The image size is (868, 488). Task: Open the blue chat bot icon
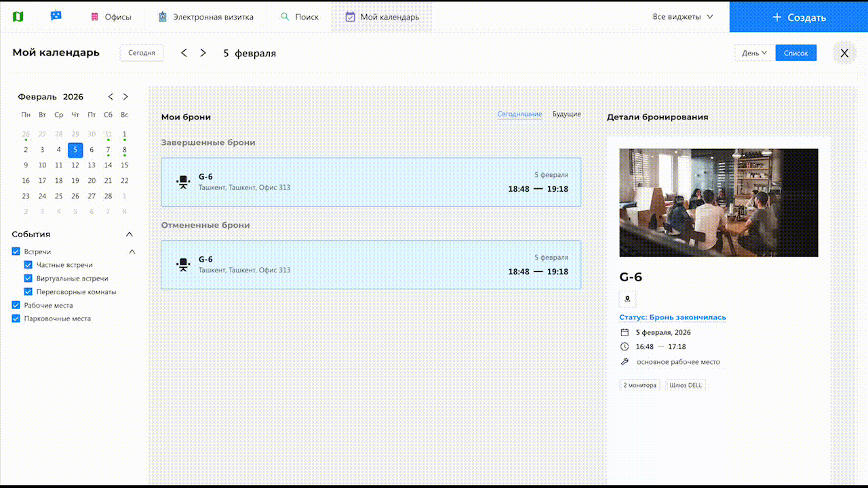pyautogui.click(x=56, y=16)
